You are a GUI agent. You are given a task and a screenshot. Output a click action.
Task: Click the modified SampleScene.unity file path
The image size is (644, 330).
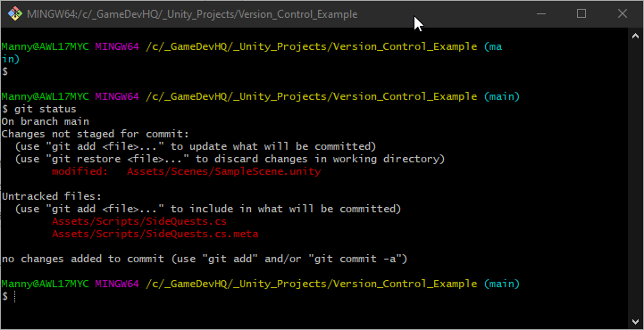point(224,172)
